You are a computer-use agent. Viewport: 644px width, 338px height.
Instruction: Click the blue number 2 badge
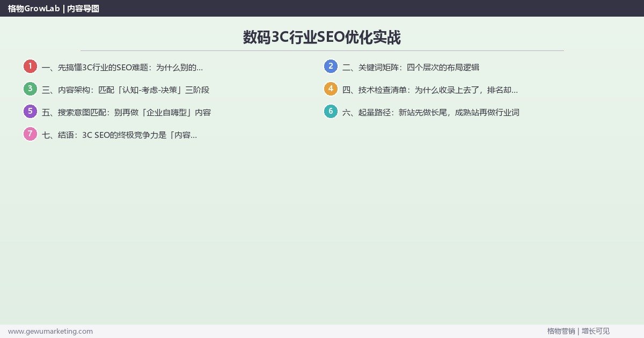pyautogui.click(x=331, y=67)
